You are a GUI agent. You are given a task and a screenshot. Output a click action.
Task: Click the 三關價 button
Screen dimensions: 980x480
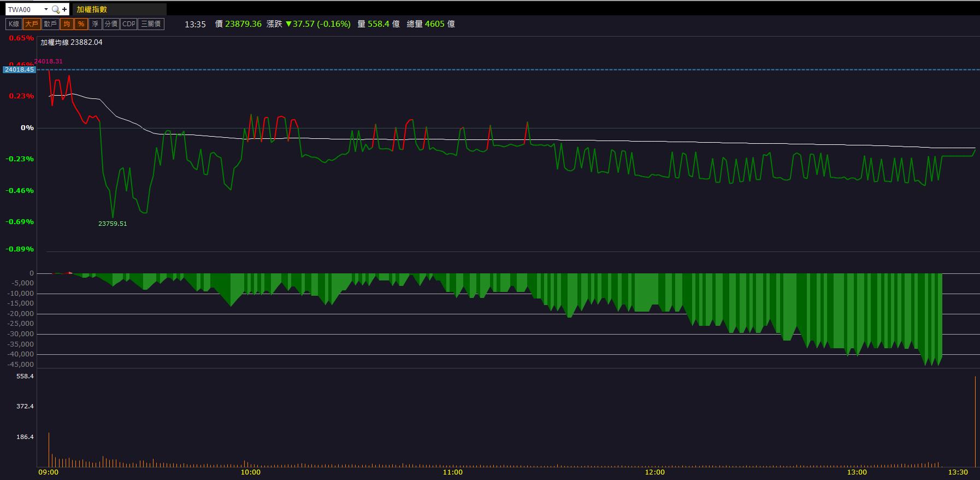coord(151,24)
